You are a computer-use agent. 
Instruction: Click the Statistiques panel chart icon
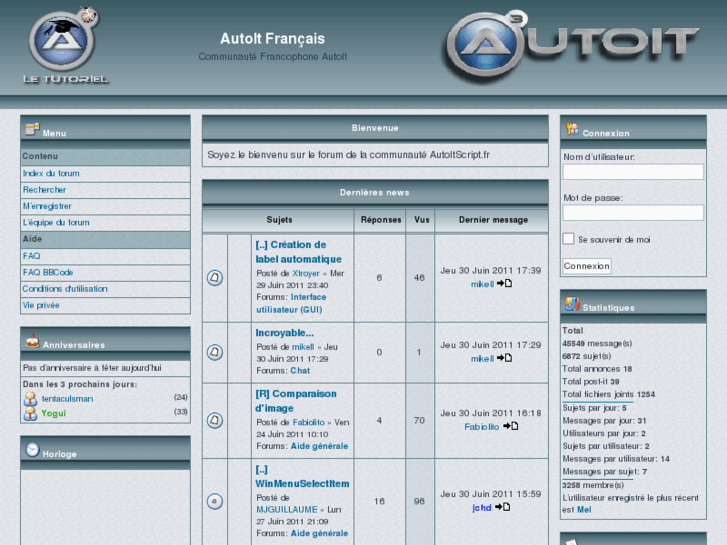pyautogui.click(x=572, y=304)
